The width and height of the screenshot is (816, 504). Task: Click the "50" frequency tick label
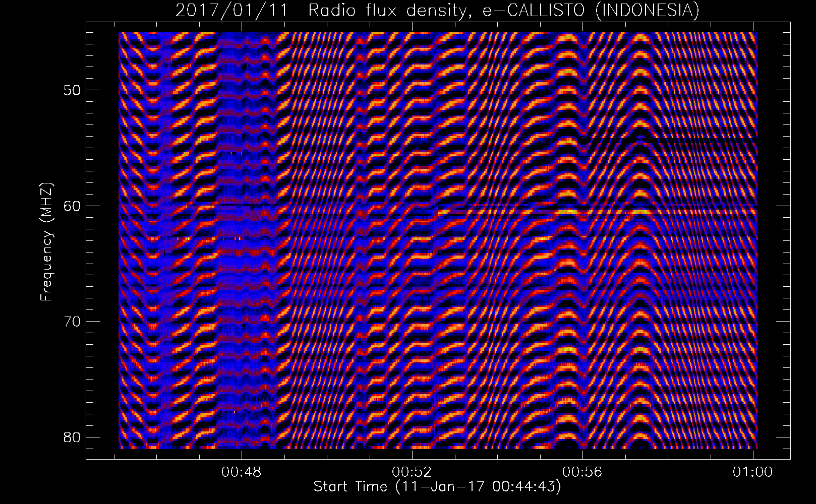click(x=73, y=90)
